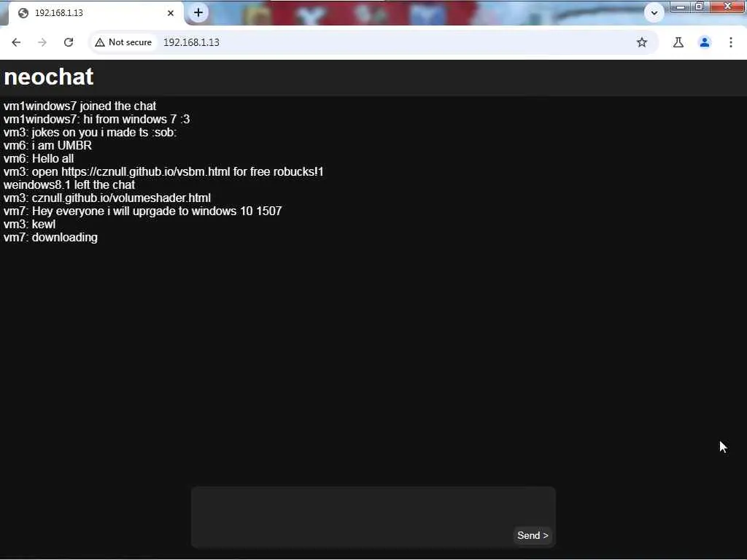This screenshot has width=747, height=560.
Task: Click the Not secure warning indicator
Action: click(x=123, y=42)
